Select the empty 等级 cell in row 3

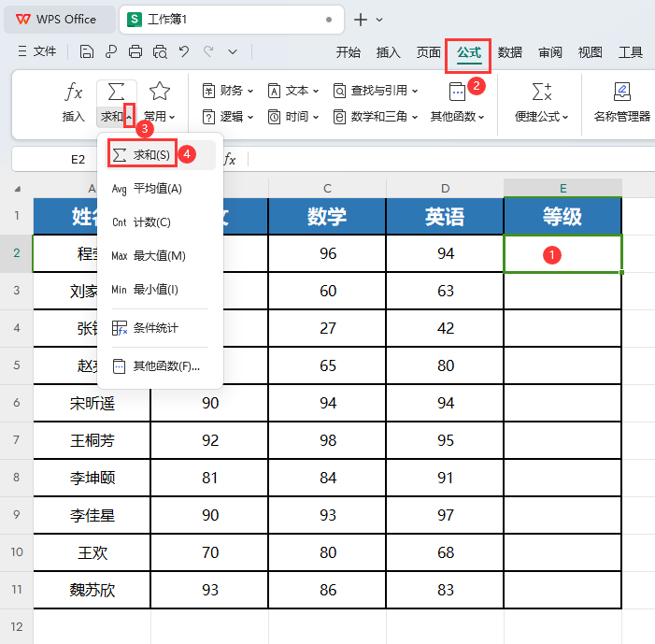click(562, 291)
